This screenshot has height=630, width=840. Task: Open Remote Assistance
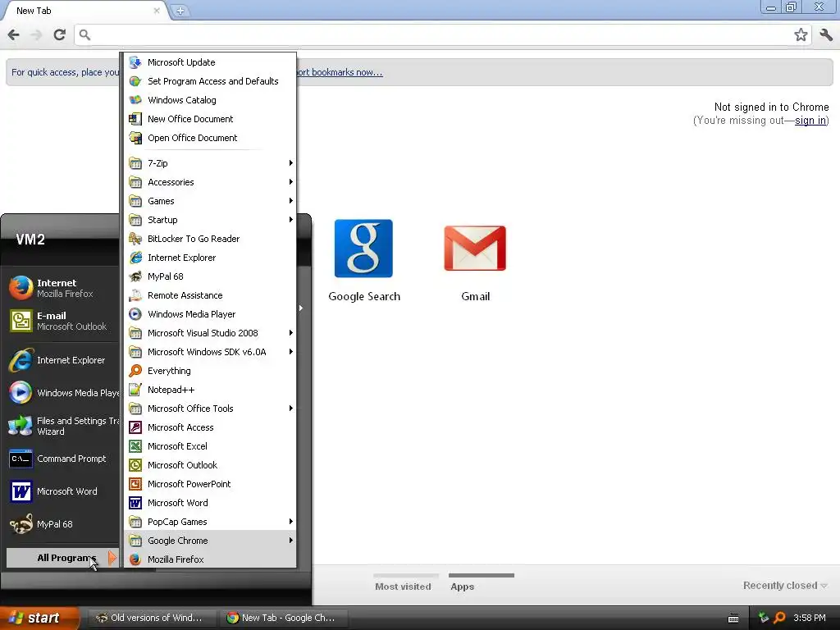pos(210,295)
